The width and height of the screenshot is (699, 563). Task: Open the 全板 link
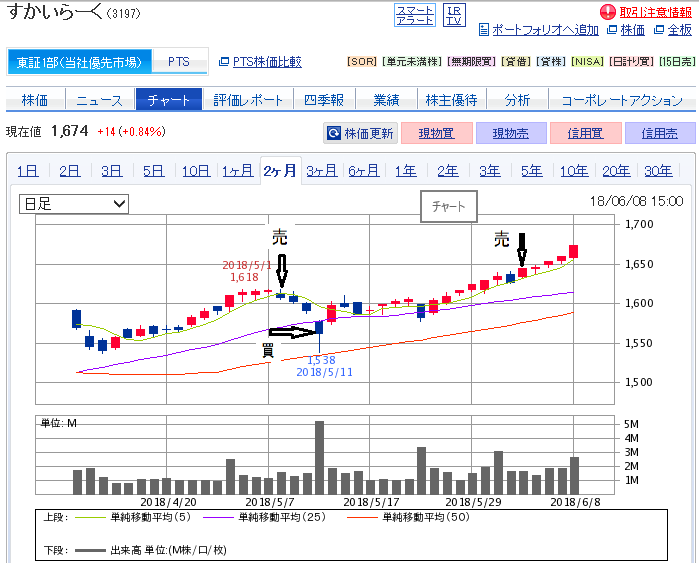pyautogui.click(x=680, y=30)
